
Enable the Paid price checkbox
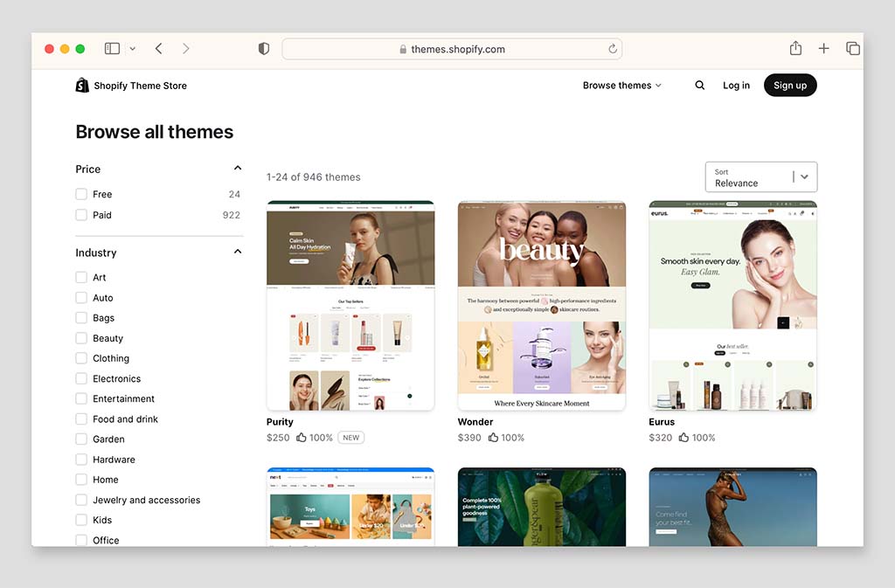click(81, 215)
